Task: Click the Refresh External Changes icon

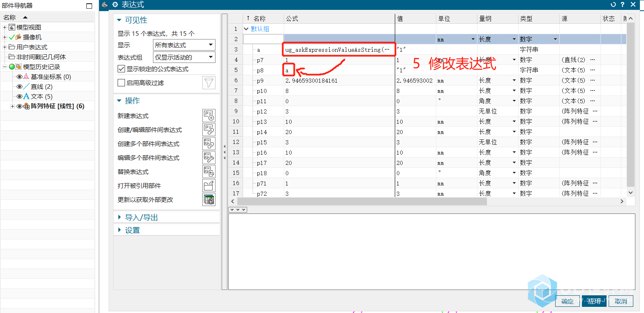Action: click(209, 200)
